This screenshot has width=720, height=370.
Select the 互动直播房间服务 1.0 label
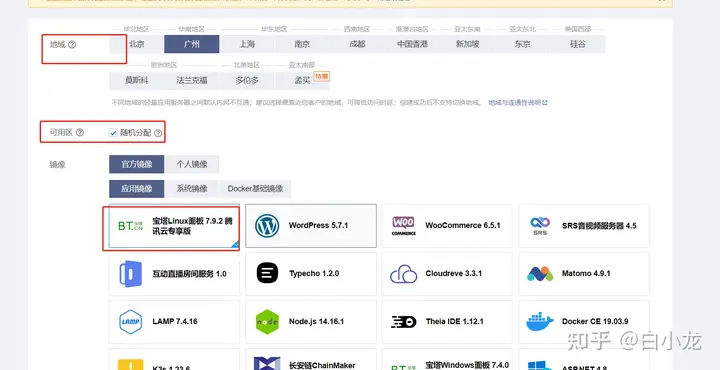pyautogui.click(x=189, y=274)
